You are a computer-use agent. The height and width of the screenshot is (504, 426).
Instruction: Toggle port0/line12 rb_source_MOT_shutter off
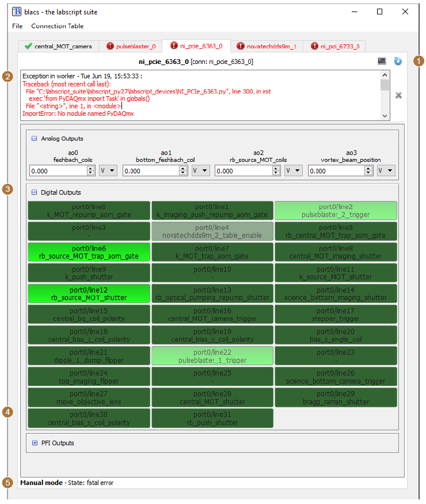click(x=89, y=294)
